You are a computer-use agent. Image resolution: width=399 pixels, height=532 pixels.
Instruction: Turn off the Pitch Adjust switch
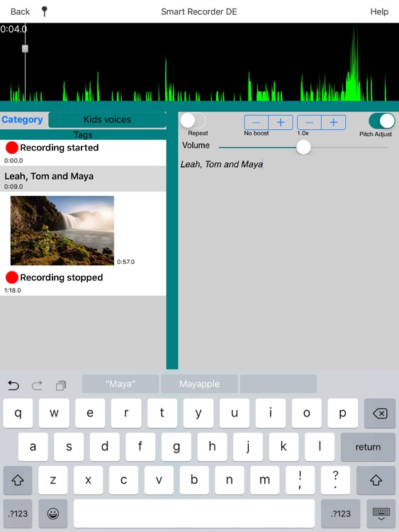pos(382,121)
